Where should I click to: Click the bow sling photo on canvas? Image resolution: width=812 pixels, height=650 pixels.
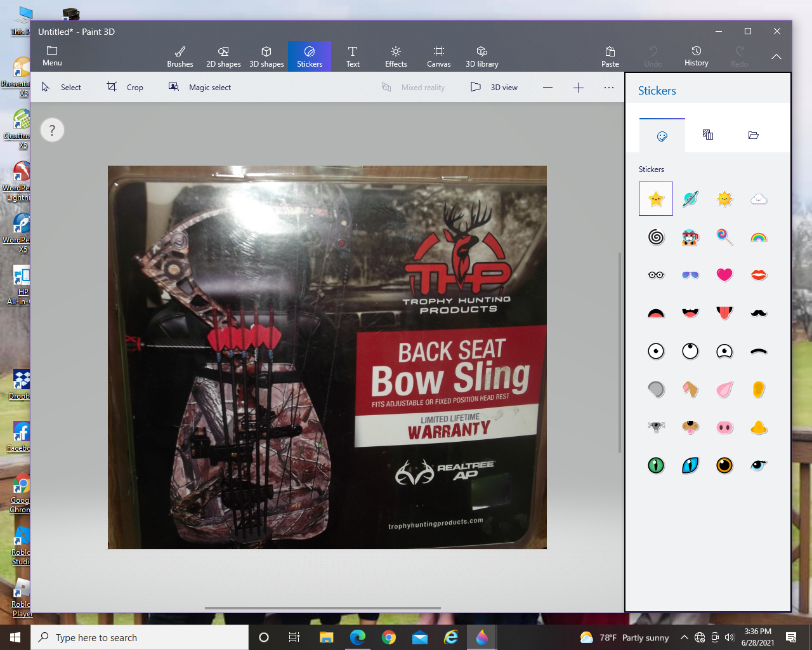tap(327, 357)
